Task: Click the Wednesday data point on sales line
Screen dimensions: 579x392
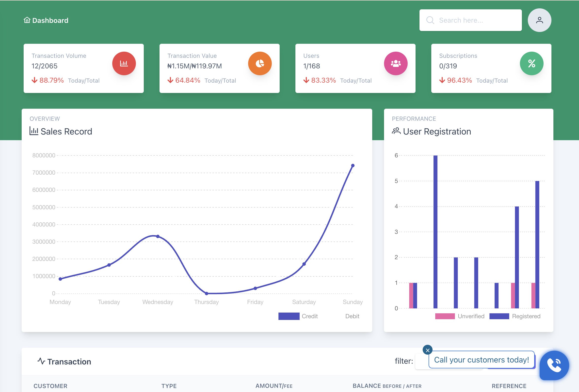Action: pyautogui.click(x=158, y=236)
